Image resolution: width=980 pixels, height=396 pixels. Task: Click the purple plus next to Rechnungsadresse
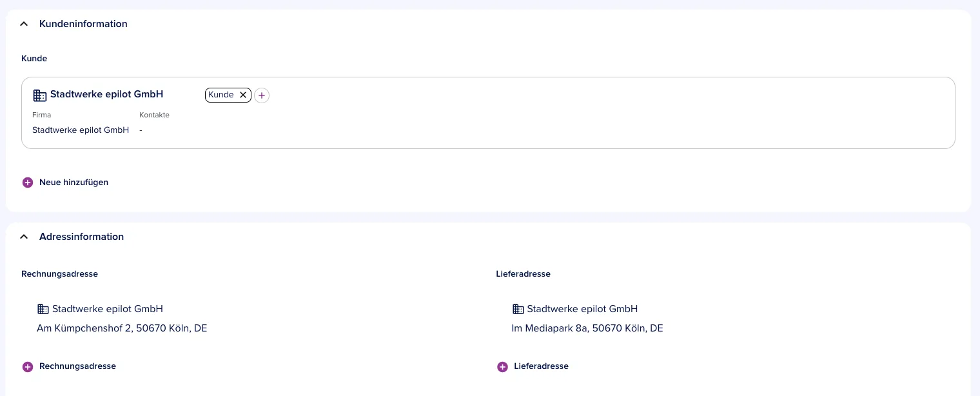(28, 367)
